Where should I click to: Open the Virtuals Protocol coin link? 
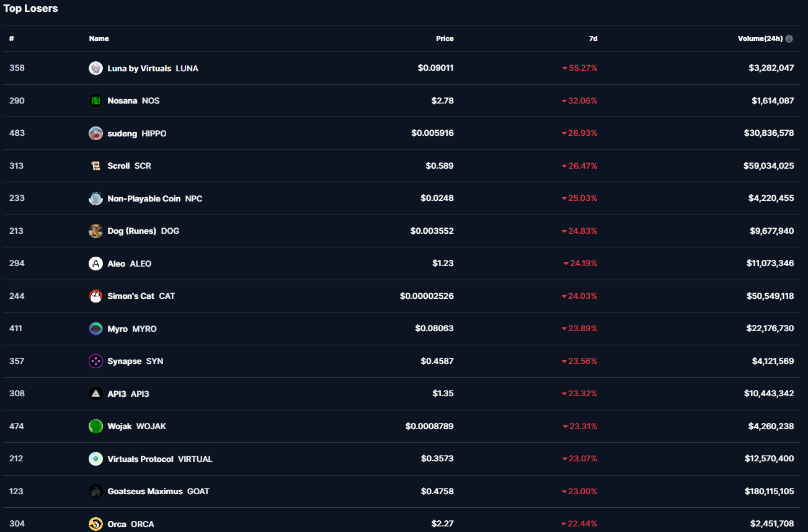point(140,459)
